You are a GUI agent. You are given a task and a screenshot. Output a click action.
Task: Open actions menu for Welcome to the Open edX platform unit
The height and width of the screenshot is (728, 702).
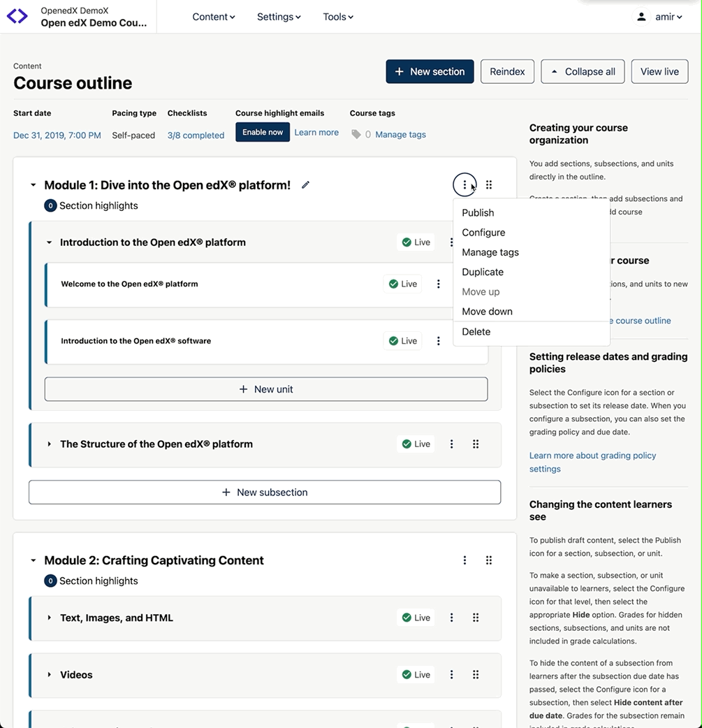click(x=439, y=284)
